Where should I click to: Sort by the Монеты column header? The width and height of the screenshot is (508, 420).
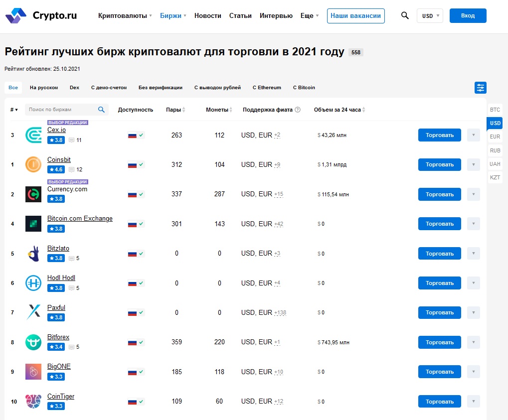[219, 110]
